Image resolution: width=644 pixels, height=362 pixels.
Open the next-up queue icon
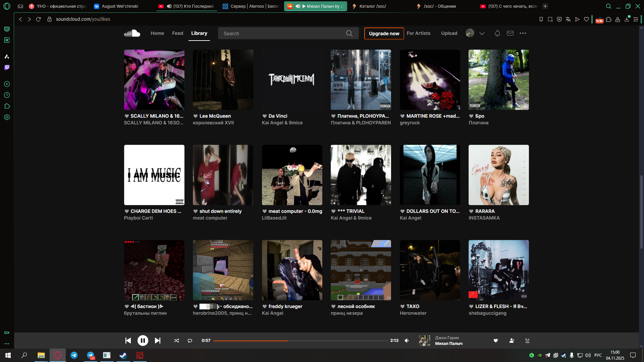click(x=527, y=341)
